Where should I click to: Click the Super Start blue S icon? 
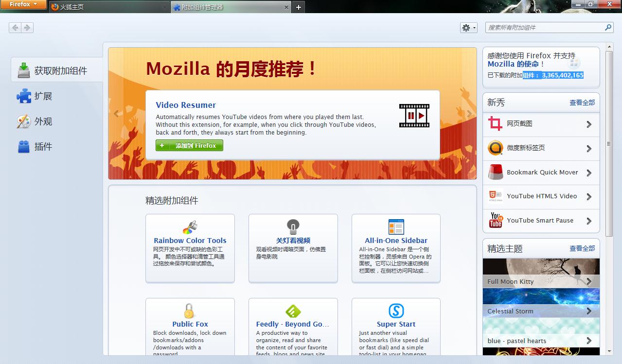(396, 311)
